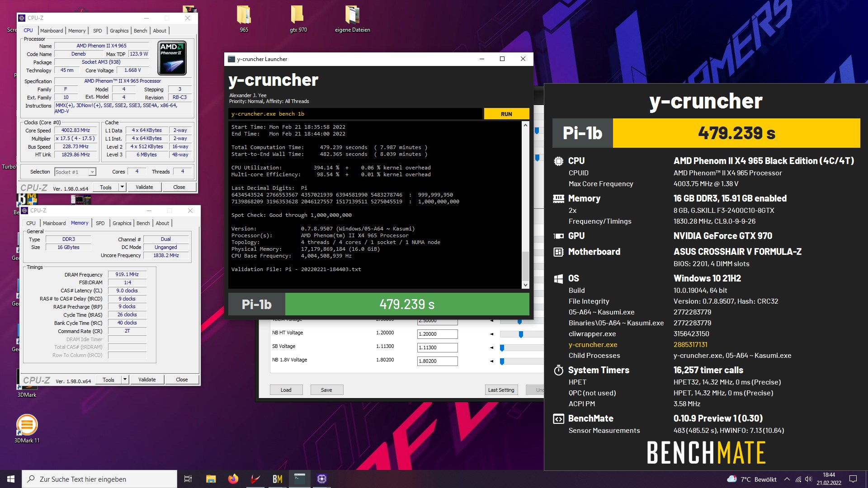Open the Socket #1 selection dropdown

[92, 172]
